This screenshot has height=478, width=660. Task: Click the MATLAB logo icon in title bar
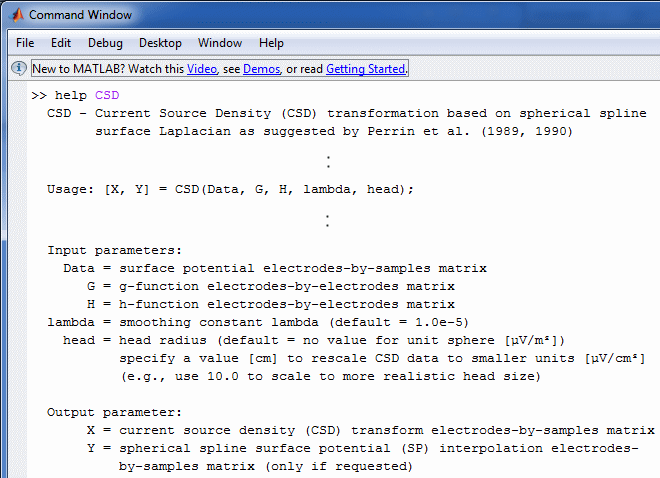coord(17,15)
